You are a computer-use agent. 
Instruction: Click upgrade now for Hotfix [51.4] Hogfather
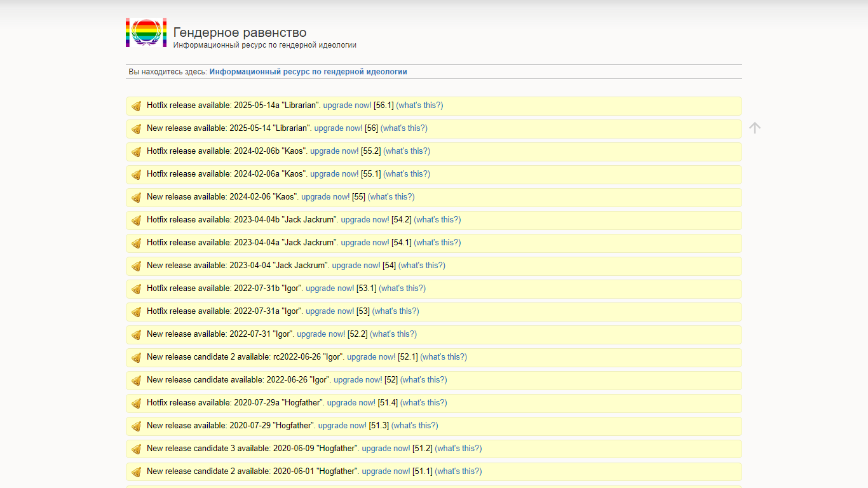pyautogui.click(x=351, y=403)
